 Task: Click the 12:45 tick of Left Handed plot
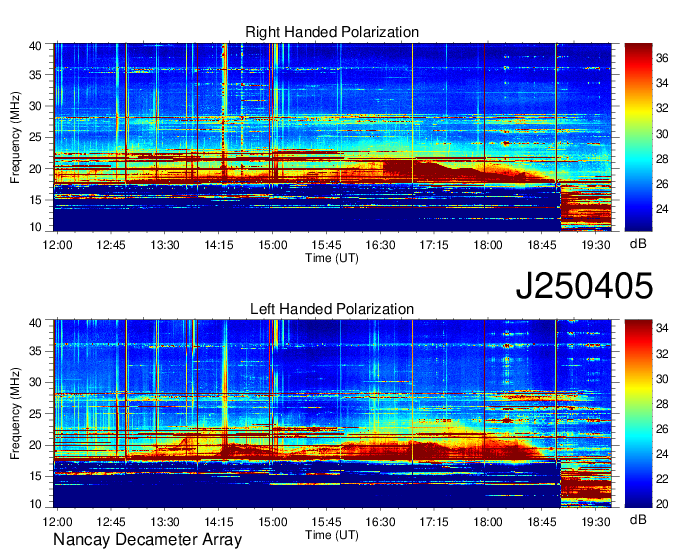click(111, 522)
